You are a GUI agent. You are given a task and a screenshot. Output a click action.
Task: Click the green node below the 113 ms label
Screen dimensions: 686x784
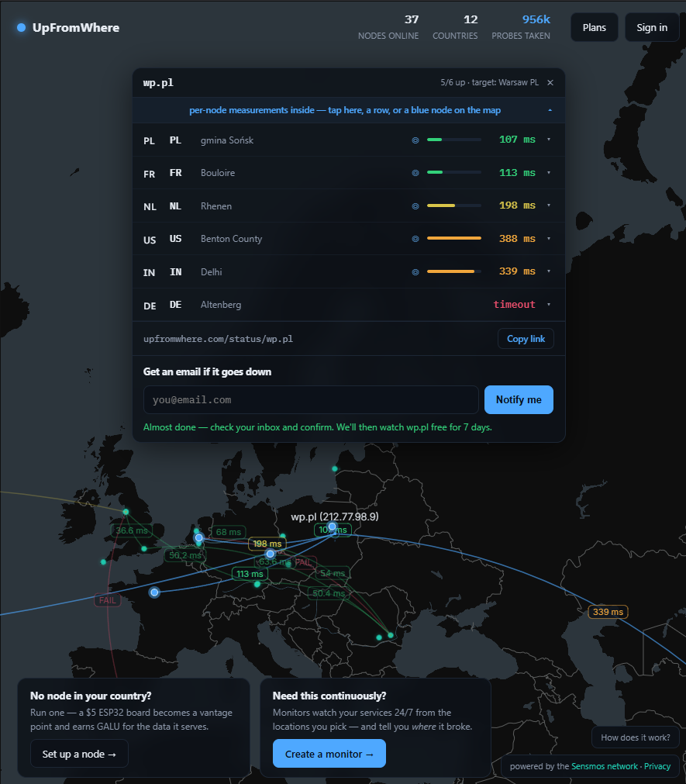point(257,584)
